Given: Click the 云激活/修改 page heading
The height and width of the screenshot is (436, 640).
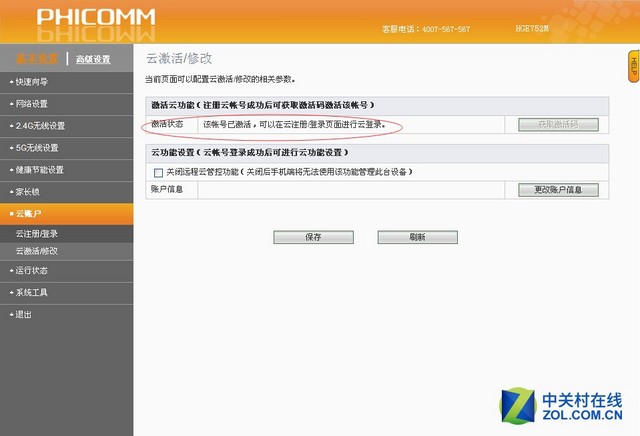Looking at the screenshot, I should 179,58.
